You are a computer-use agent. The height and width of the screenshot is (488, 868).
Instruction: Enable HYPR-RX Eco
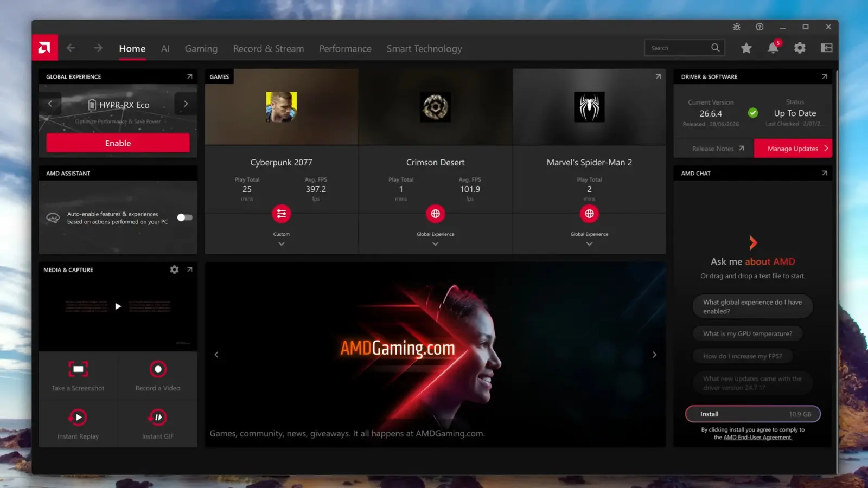[118, 143]
